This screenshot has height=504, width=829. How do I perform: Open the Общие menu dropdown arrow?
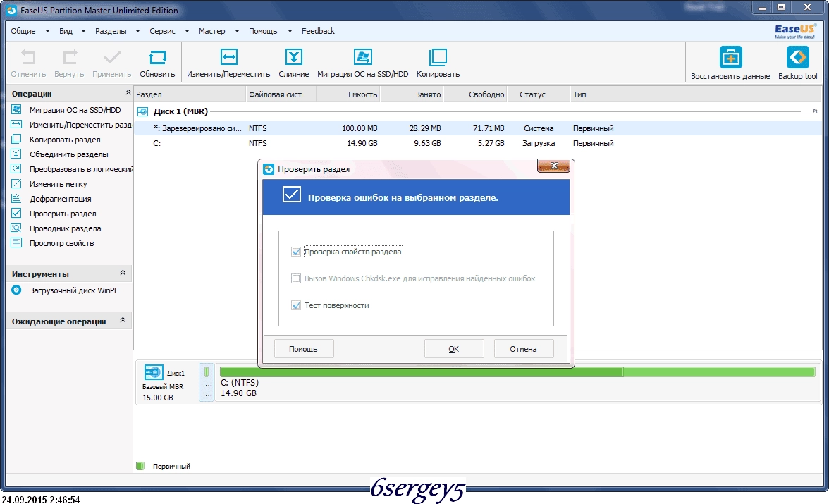47,31
